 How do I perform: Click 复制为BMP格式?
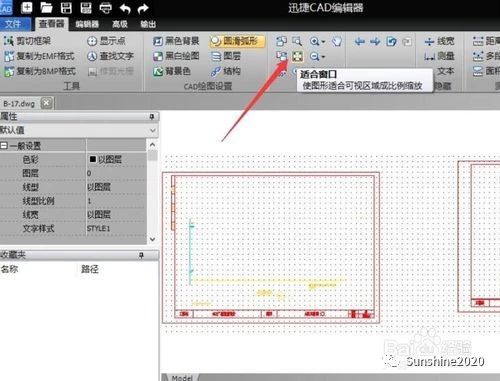pyautogui.click(x=39, y=71)
